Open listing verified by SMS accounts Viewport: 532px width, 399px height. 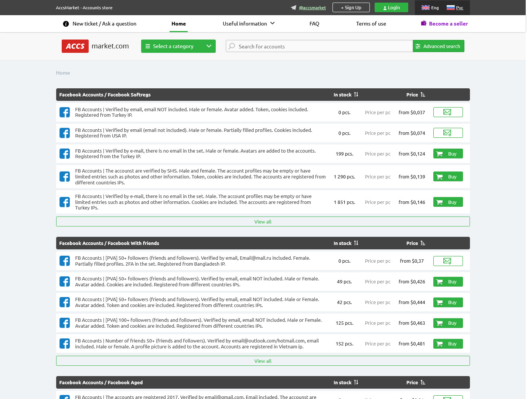pyautogui.click(x=201, y=177)
